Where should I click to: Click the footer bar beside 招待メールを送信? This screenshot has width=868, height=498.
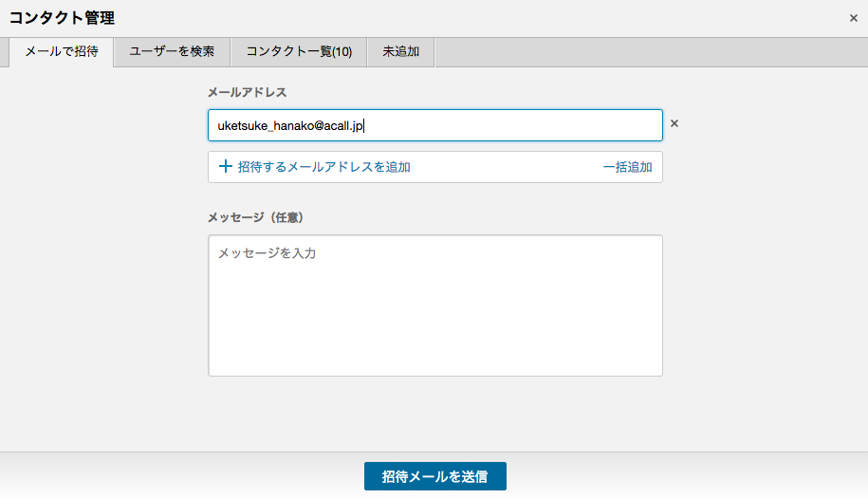(x=687, y=476)
